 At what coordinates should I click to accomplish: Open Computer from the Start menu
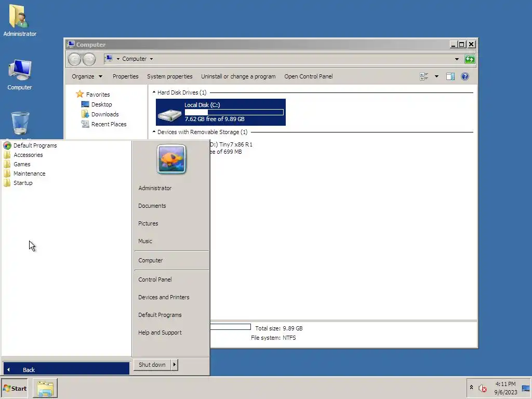click(x=150, y=260)
